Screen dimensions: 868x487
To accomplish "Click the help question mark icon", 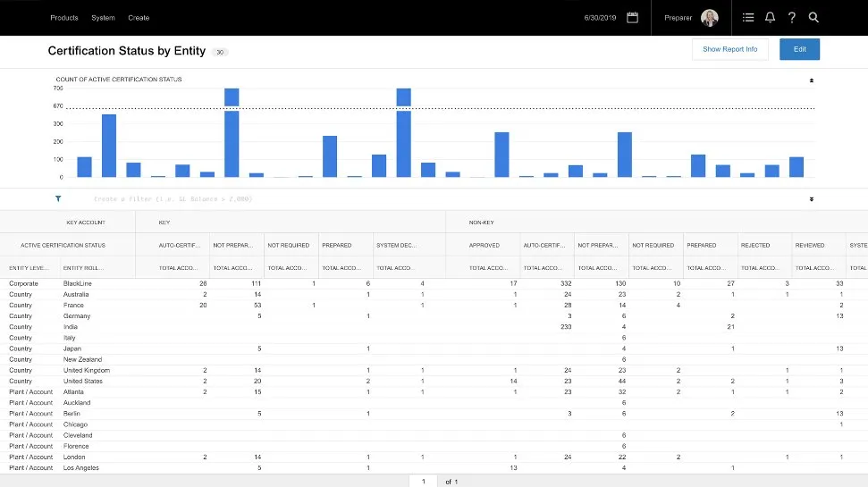I will click(792, 17).
